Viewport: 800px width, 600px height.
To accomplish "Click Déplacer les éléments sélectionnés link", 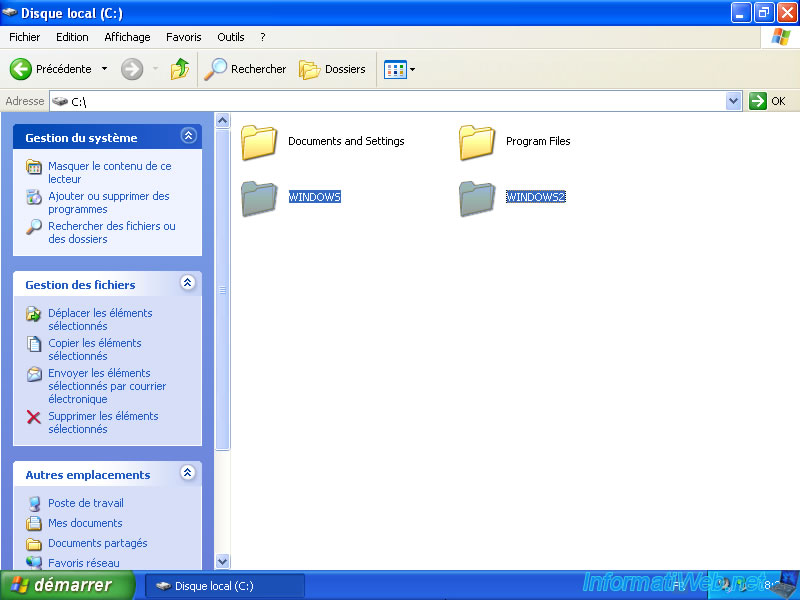I will pyautogui.click(x=100, y=319).
